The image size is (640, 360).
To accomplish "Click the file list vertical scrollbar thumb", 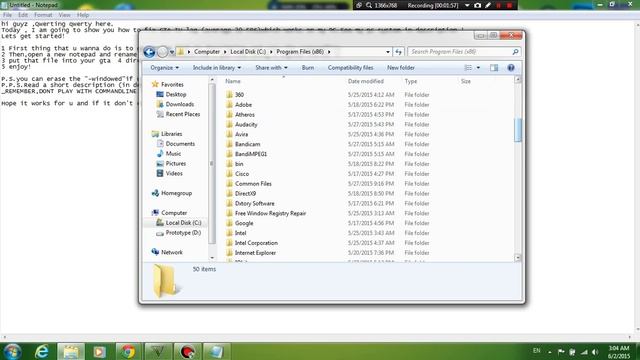I will tap(518, 130).
